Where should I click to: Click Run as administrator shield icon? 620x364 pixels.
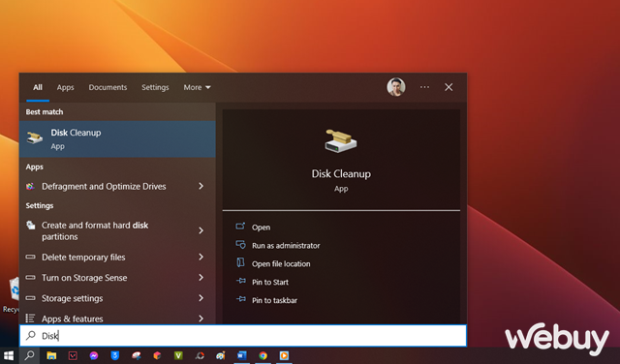240,245
